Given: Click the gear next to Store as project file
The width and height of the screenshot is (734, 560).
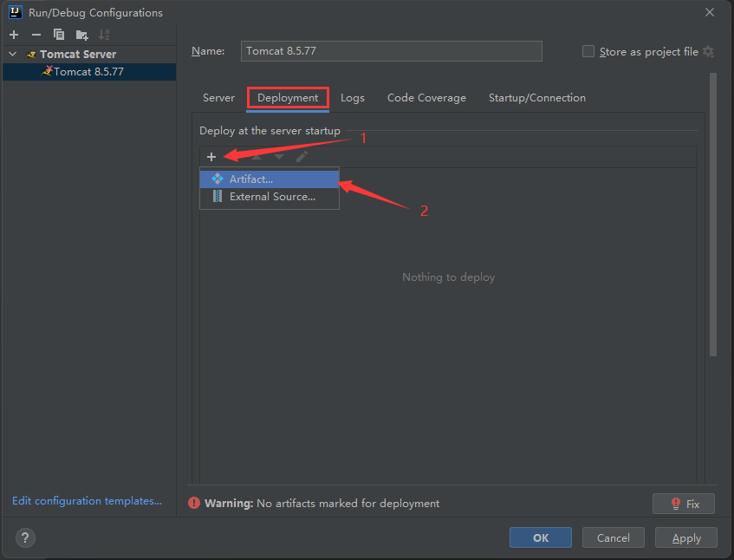Looking at the screenshot, I should [x=709, y=52].
